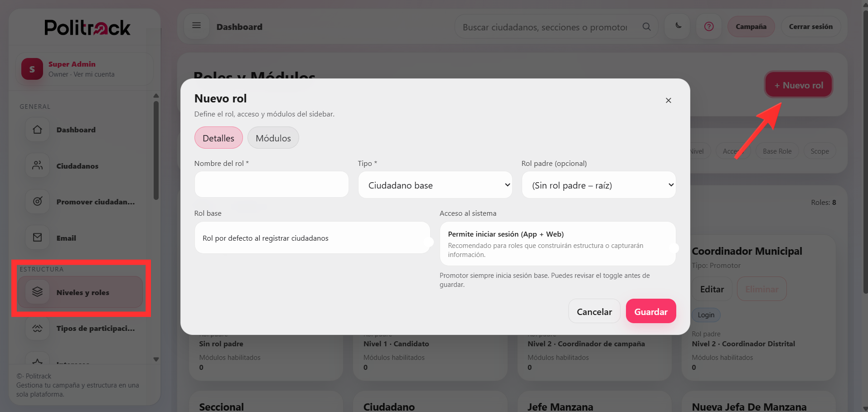Click the Nombre del rol input field
The height and width of the screenshot is (412, 868).
tap(271, 184)
